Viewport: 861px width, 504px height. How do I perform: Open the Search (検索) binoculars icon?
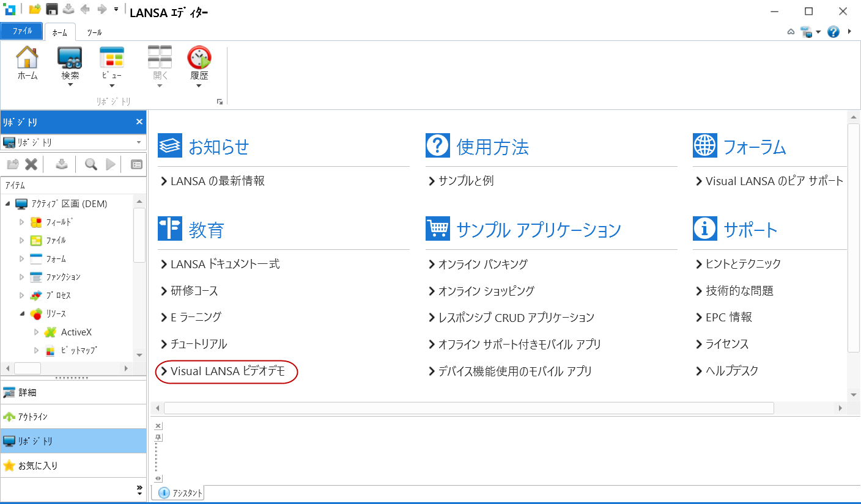[70, 57]
